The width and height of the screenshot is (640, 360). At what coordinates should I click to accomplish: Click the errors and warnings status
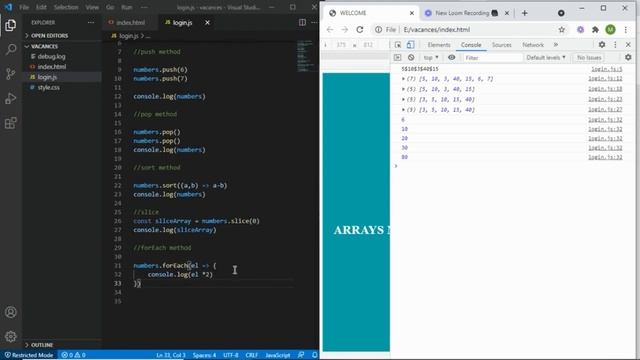(73, 355)
